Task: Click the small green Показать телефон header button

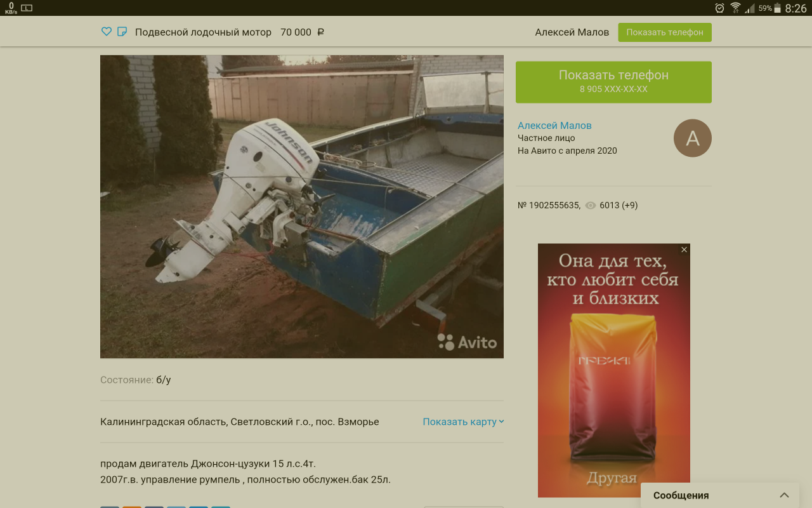Action: point(664,32)
